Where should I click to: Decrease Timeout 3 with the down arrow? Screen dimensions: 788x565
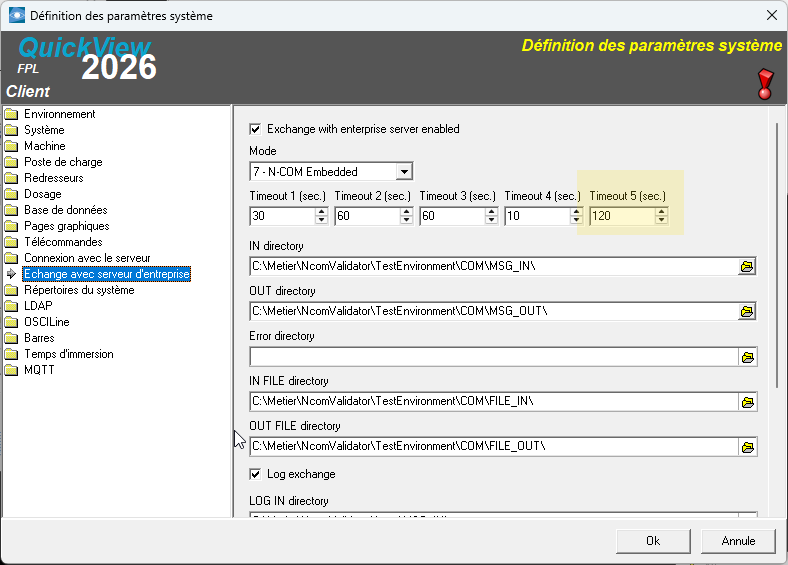tap(491, 220)
